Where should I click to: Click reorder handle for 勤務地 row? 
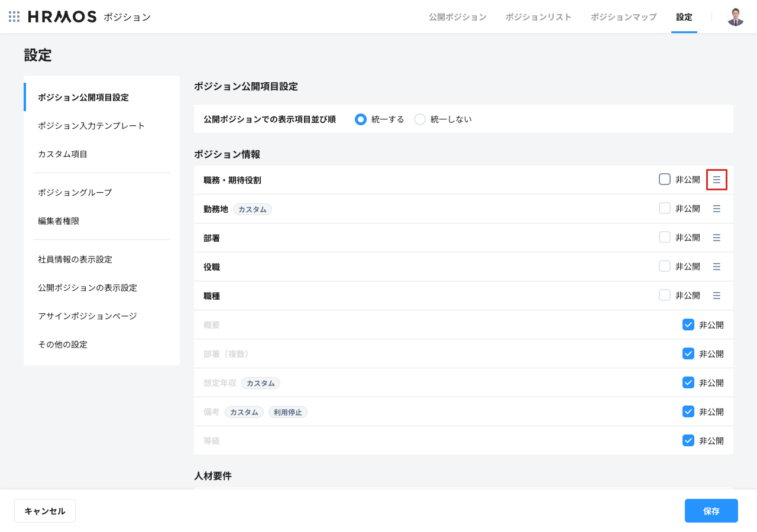(717, 209)
